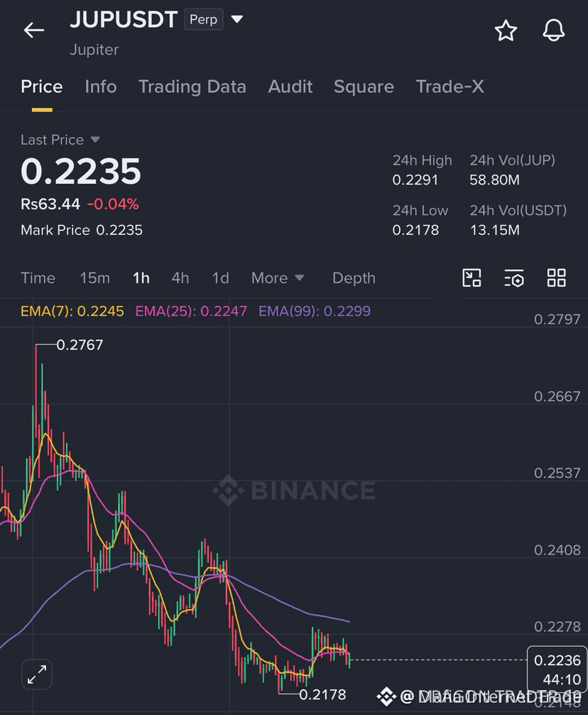588x715 pixels.
Task: Open the Trade-X tab
Action: click(x=450, y=87)
